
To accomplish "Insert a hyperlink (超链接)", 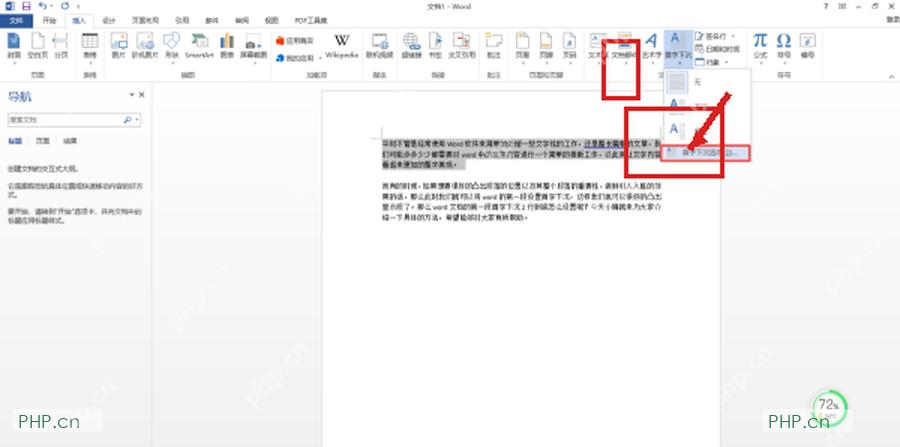I will [411, 46].
